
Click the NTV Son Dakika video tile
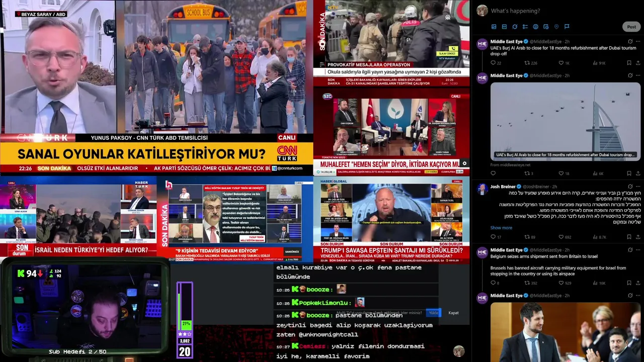point(391,44)
